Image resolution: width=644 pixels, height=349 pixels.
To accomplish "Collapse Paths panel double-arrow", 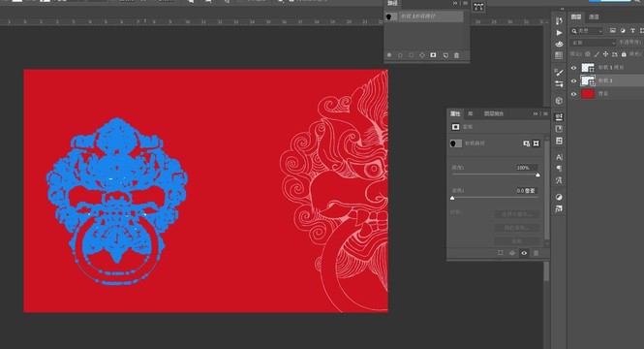I will click(x=455, y=3).
